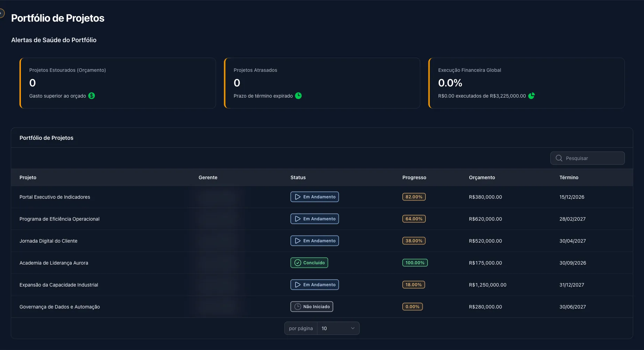Click the Concluído status badge label
Viewport: 644px width, 350px height.
coord(314,262)
